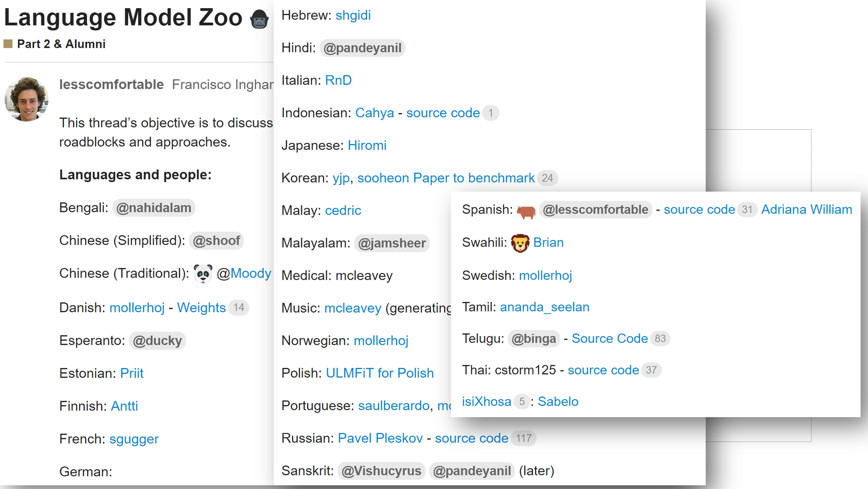Open the @nahidalam mention for Bengali
Viewport: 868px width, 489px height.
point(153,208)
